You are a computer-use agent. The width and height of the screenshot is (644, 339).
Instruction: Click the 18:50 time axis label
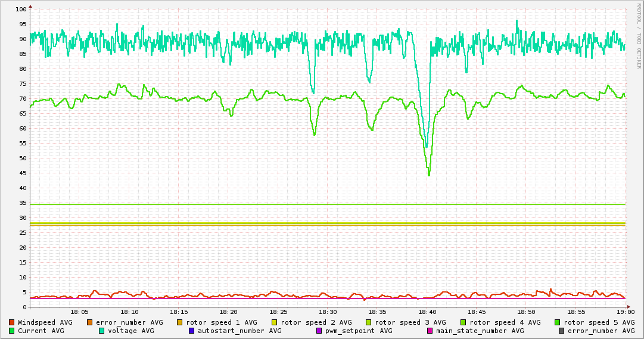pos(526,312)
